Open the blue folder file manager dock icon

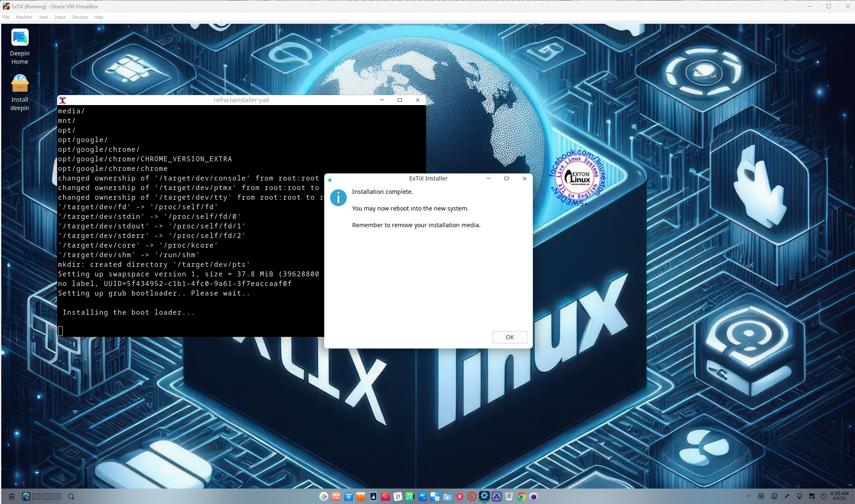point(447,496)
